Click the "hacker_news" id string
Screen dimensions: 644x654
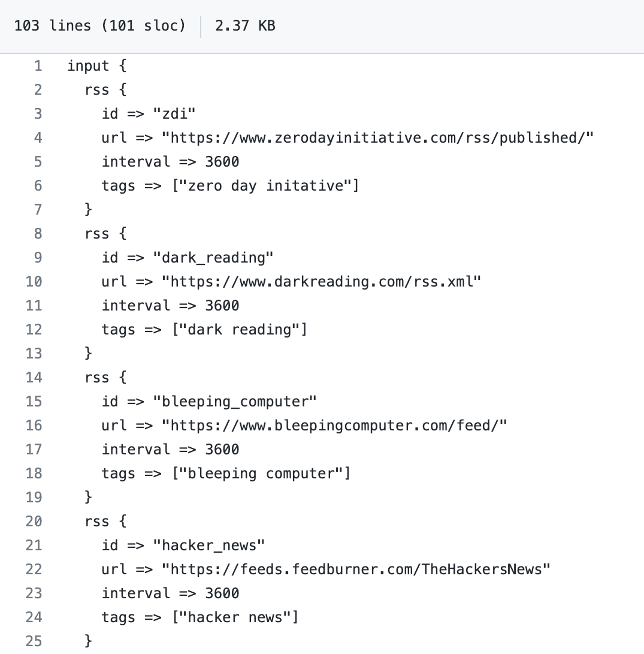tap(208, 545)
